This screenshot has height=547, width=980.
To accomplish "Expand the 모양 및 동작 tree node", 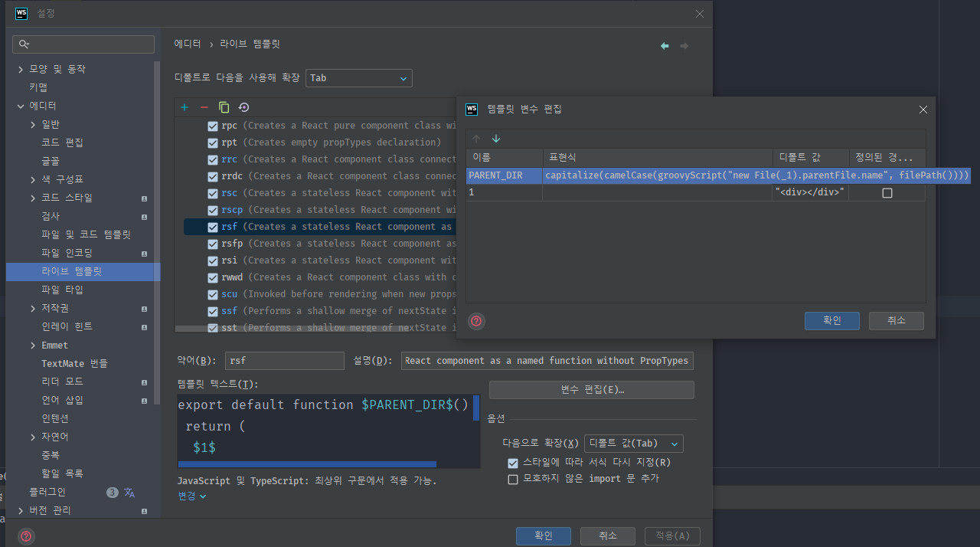I will (x=21, y=69).
